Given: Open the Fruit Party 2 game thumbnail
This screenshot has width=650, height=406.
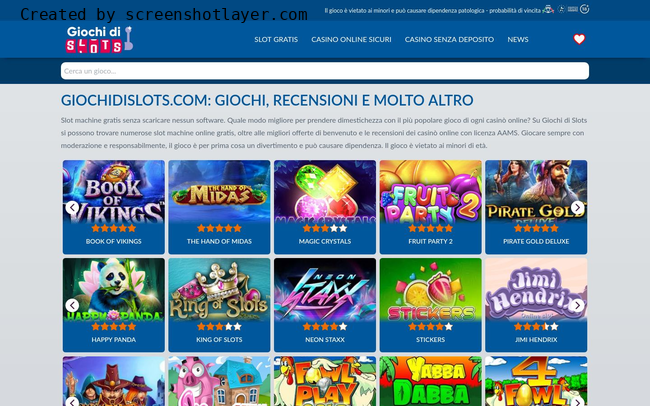Looking at the screenshot, I should tap(431, 192).
